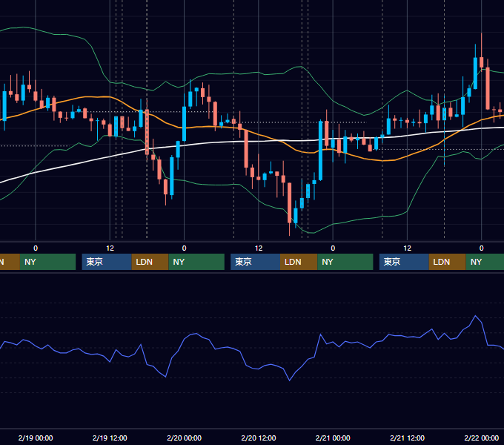Click the 2/19 12:00 date label
Screen dimensions: 504x445
(x=110, y=438)
